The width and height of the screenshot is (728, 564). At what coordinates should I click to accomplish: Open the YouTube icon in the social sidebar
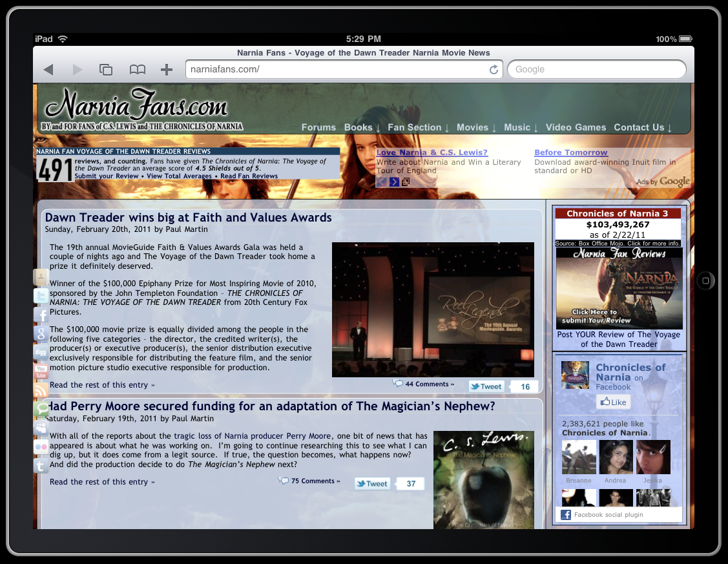click(x=41, y=371)
